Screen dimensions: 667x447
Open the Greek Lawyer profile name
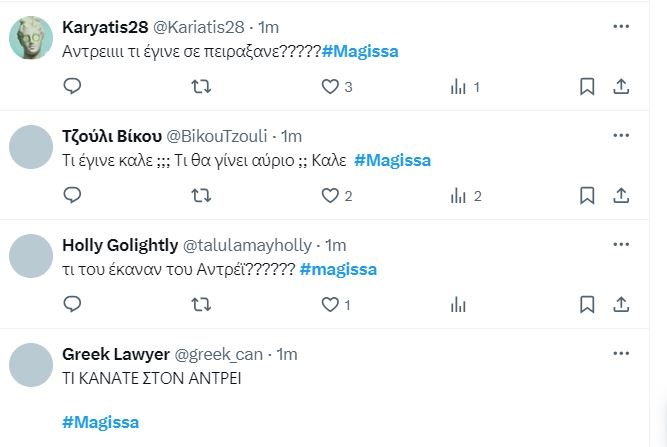pyautogui.click(x=116, y=354)
